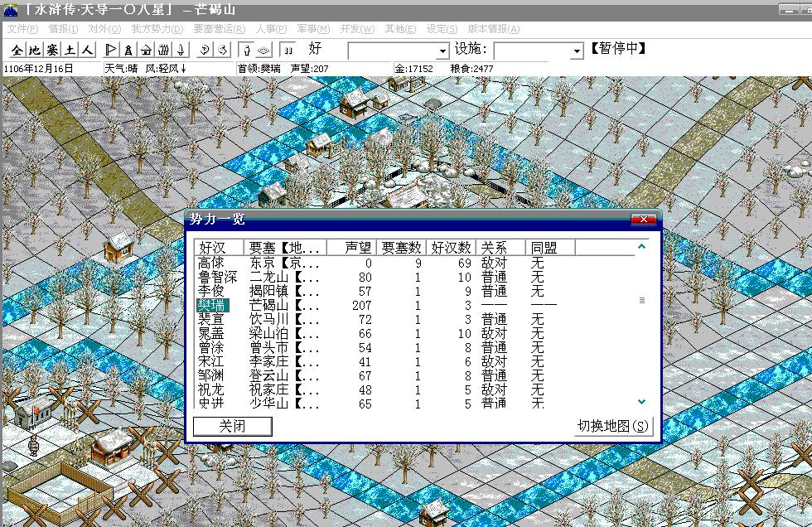The height and width of the screenshot is (527, 812).
Task: Open the 开发(W) menu
Action: click(x=357, y=29)
